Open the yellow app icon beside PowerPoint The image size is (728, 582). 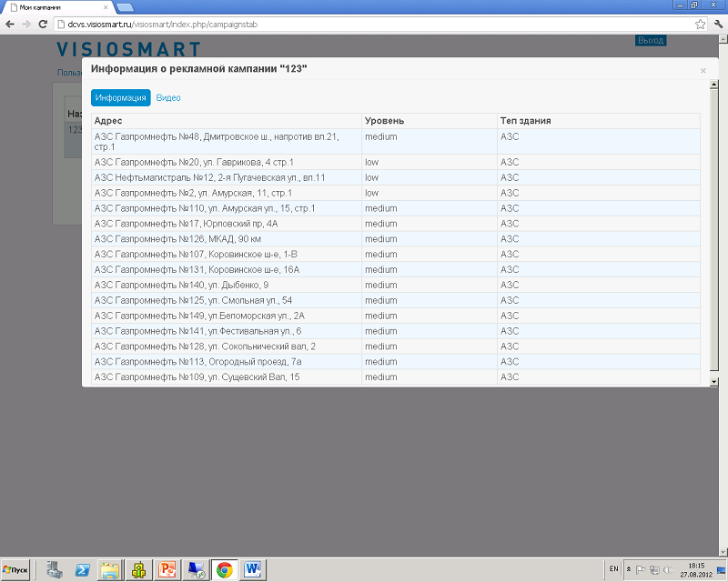(138, 569)
